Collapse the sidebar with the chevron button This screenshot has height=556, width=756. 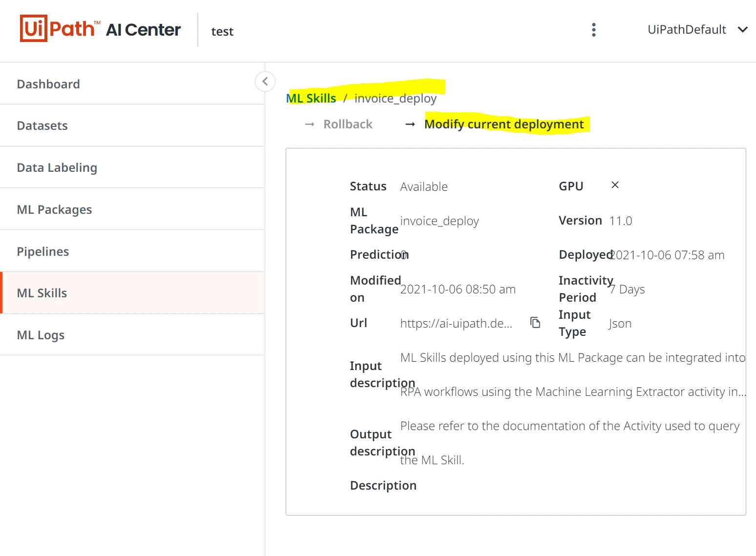click(x=265, y=81)
